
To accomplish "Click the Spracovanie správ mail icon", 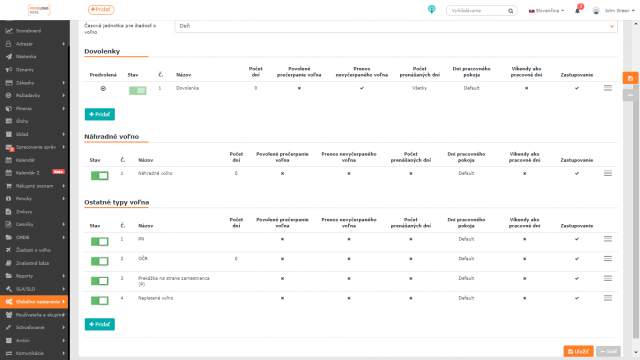I will 9,147.
